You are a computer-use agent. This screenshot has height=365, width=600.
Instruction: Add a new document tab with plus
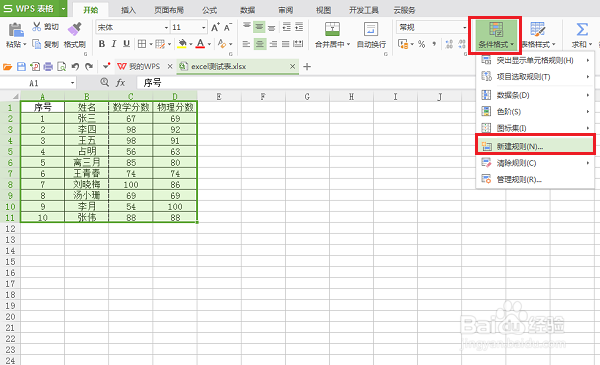pos(307,67)
